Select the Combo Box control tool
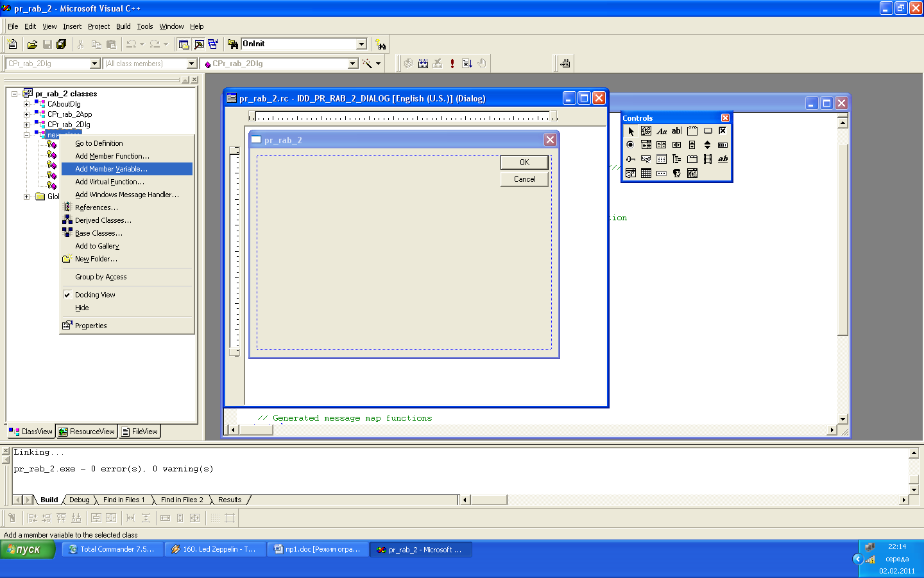 (646, 145)
